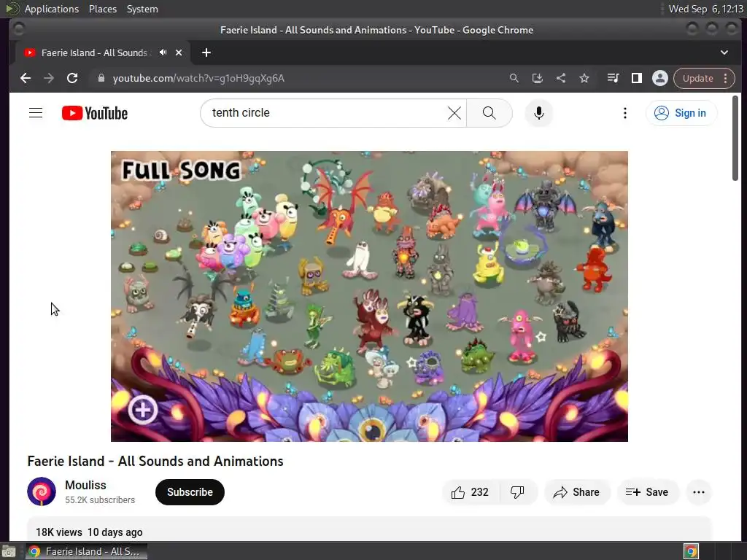
Task: Click the video player to pause
Action: click(369, 296)
